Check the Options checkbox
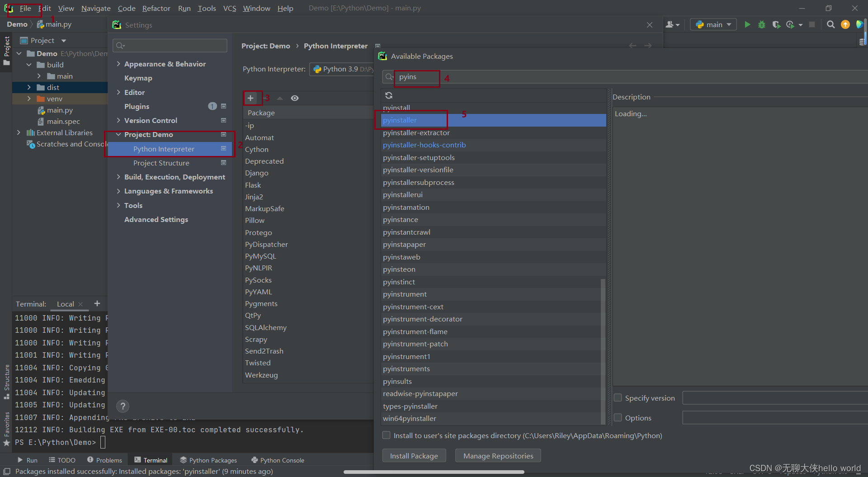The height and width of the screenshot is (477, 868). (x=618, y=418)
